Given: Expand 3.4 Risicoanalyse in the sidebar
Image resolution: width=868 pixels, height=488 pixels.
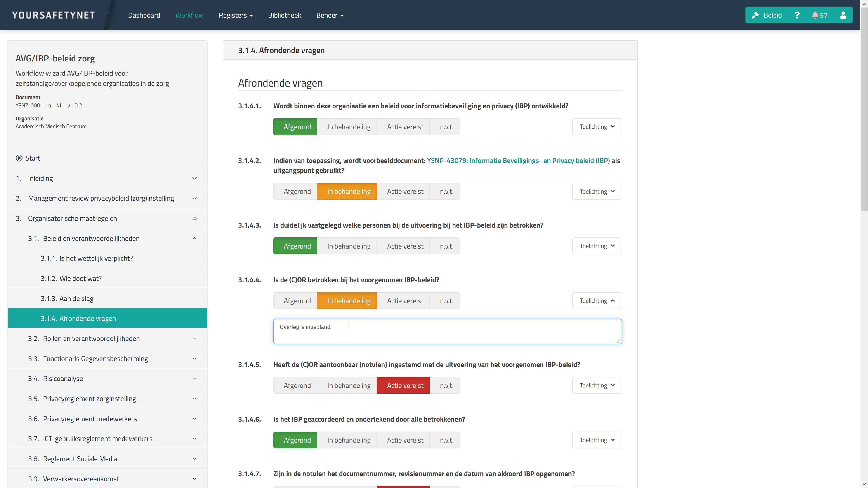Looking at the screenshot, I should (x=194, y=378).
